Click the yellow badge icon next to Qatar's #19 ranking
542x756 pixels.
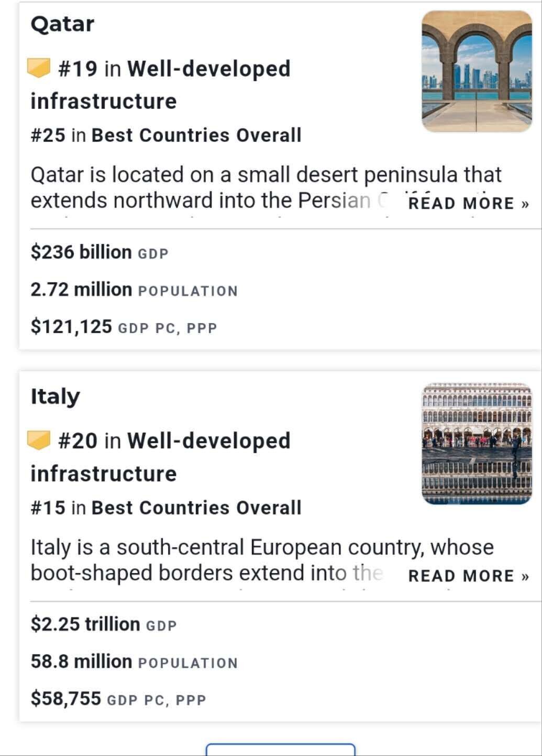point(39,68)
